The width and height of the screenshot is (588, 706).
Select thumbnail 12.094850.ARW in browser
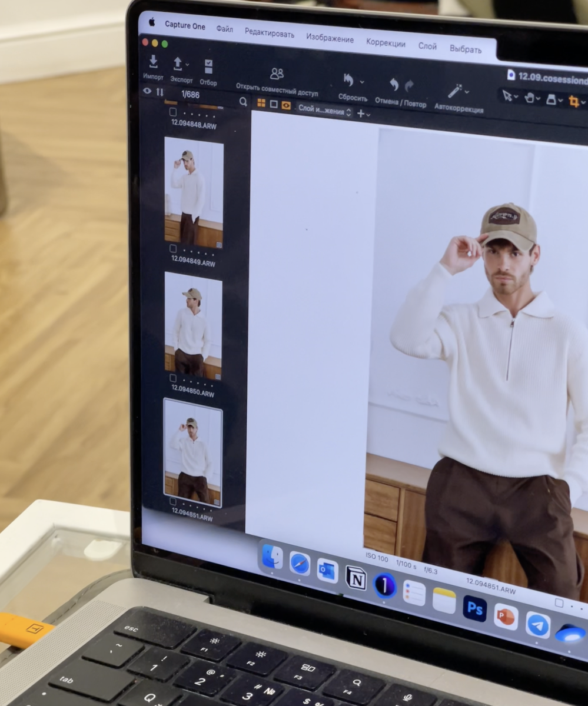pos(194,325)
